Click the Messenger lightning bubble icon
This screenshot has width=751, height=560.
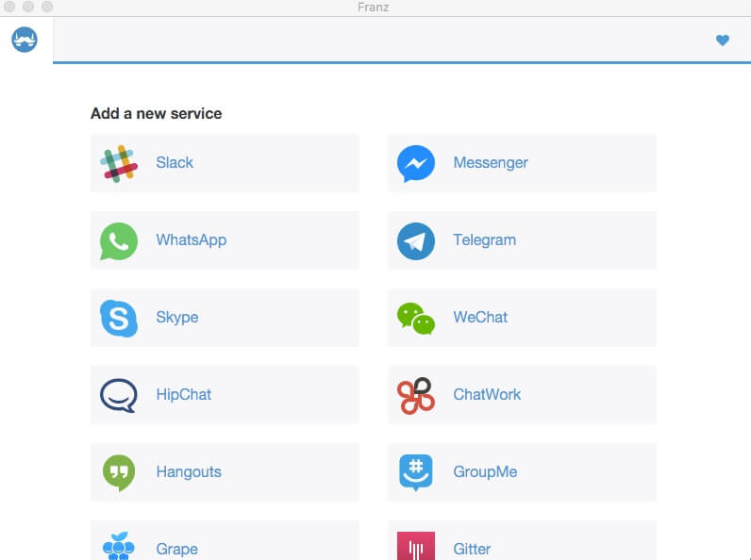[416, 164]
